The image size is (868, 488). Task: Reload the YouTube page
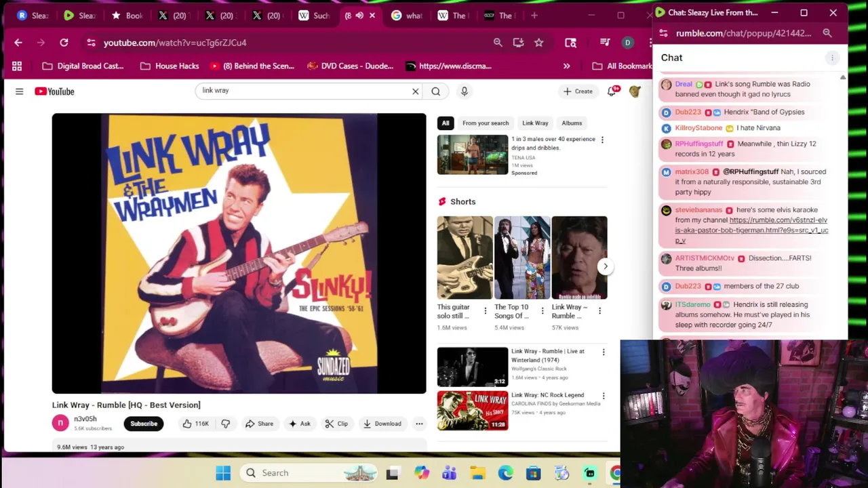click(x=64, y=43)
